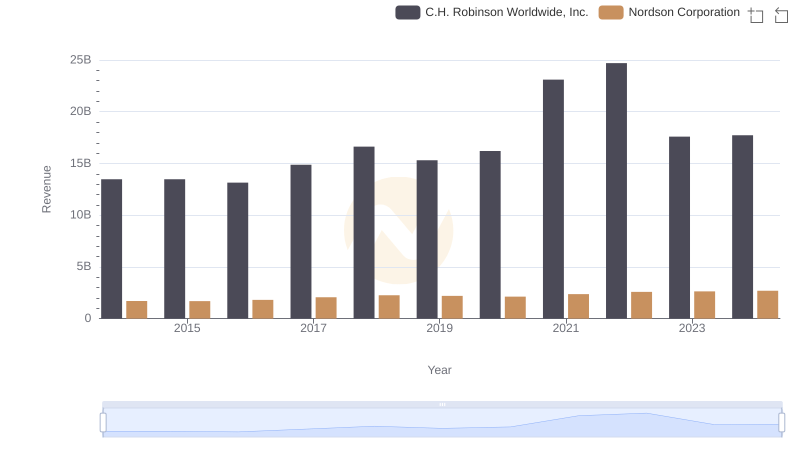Click the Revenue axis title

click(46, 189)
